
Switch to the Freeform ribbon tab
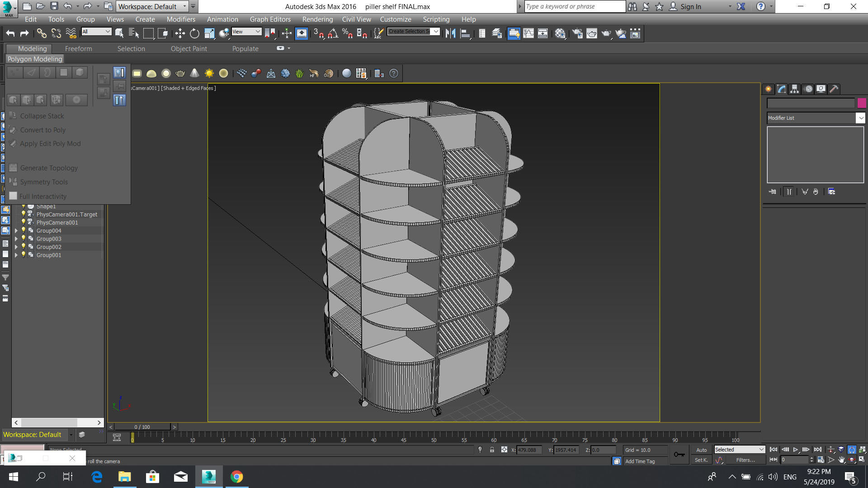coord(78,49)
